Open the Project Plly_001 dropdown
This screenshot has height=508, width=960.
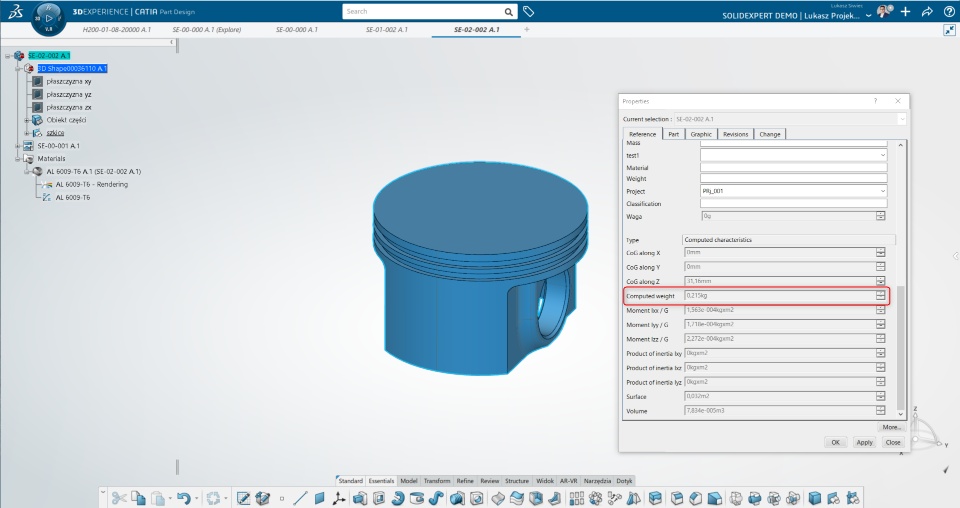pyautogui.click(x=882, y=191)
